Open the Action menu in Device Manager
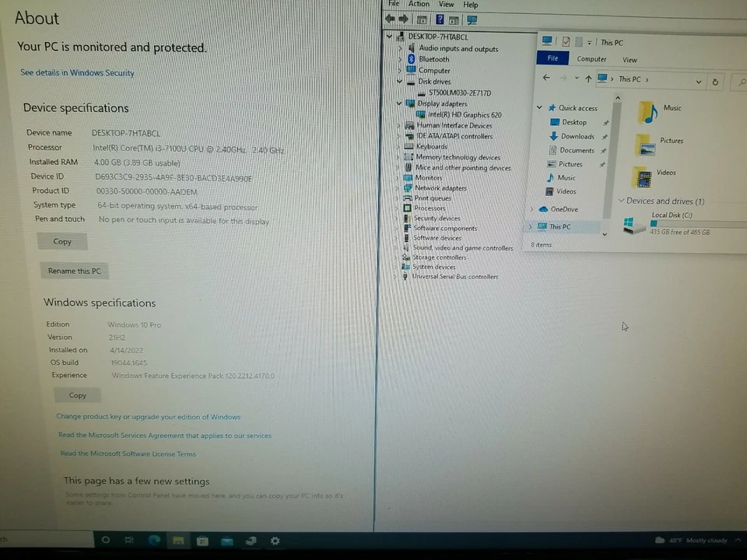Screen dimensions: 747x560 click(x=419, y=4)
